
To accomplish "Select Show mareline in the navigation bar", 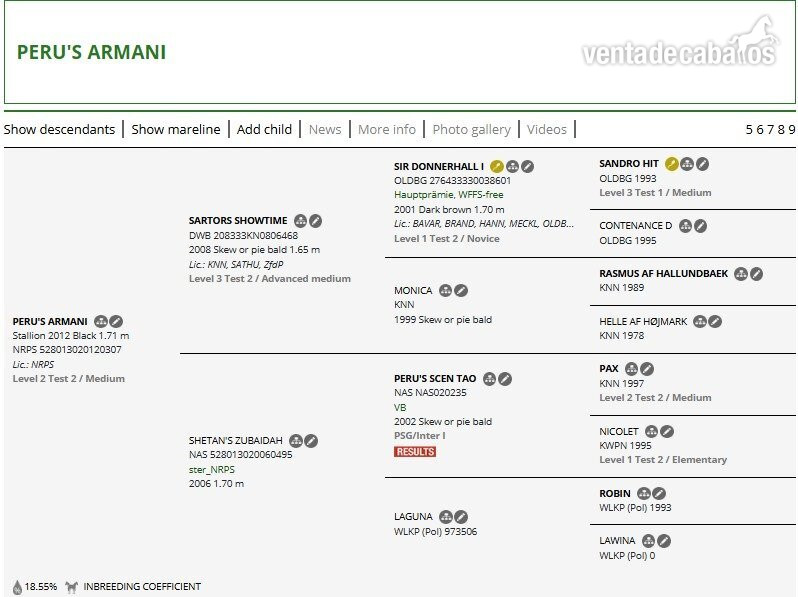I will [x=176, y=129].
